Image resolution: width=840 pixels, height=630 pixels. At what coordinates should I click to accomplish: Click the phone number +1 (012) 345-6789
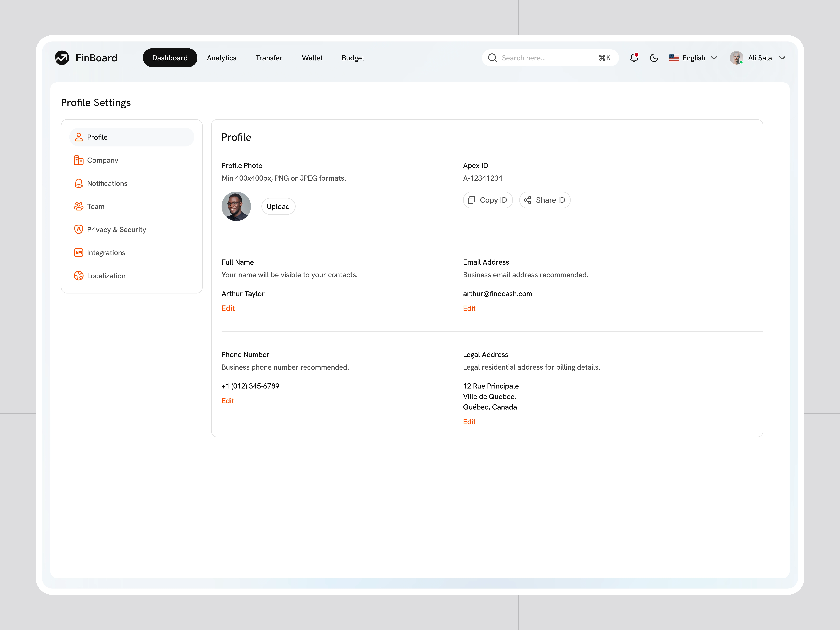click(250, 386)
